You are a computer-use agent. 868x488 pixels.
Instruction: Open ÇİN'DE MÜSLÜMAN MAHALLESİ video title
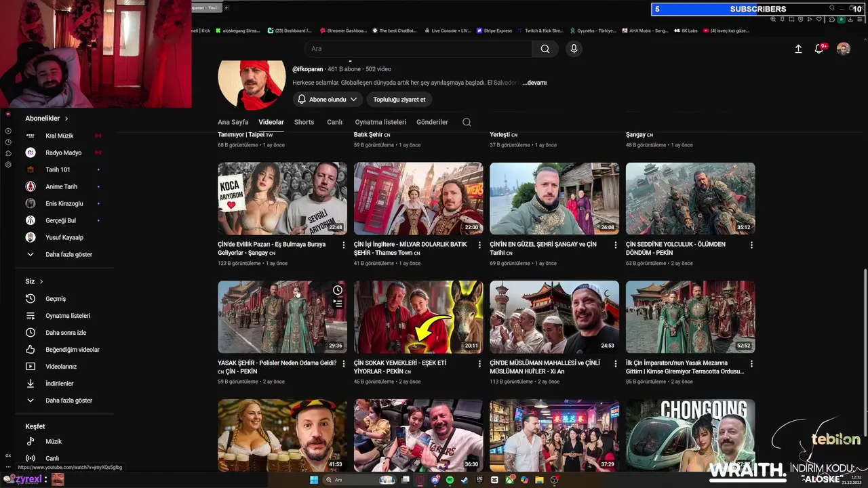545,367
